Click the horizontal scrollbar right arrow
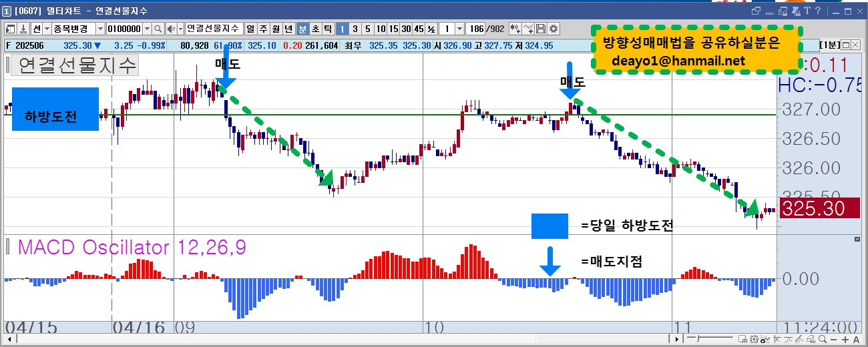The height and width of the screenshot is (347, 868). [677, 340]
